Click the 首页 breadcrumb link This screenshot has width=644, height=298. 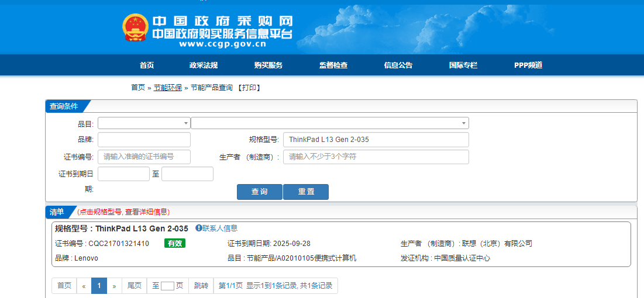(x=138, y=88)
